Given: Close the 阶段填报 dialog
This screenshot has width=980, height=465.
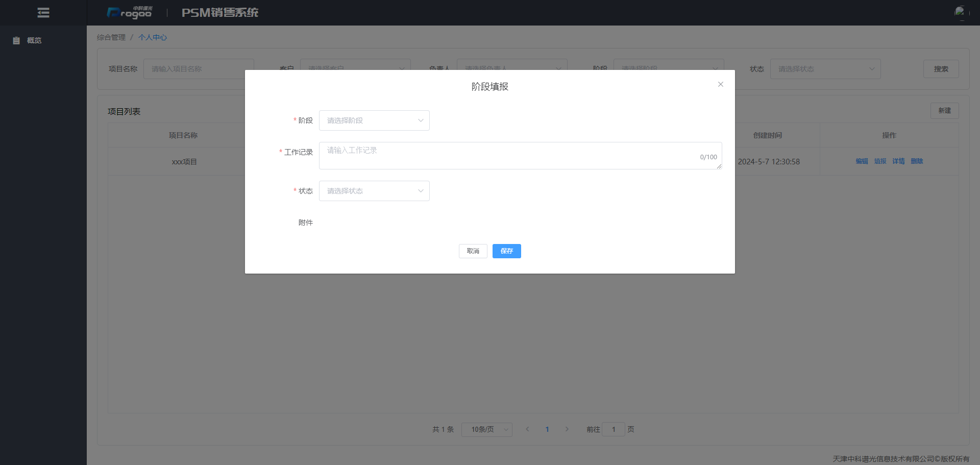Looking at the screenshot, I should click(720, 84).
